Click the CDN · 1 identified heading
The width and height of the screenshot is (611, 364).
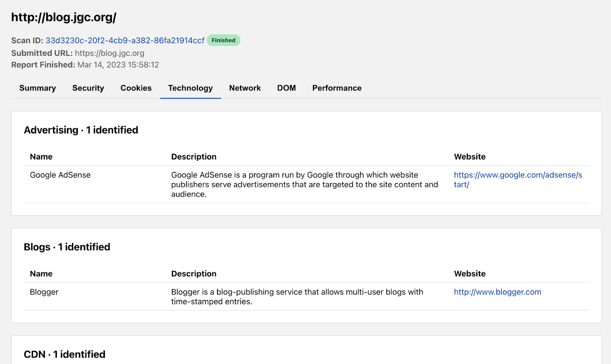click(x=65, y=354)
